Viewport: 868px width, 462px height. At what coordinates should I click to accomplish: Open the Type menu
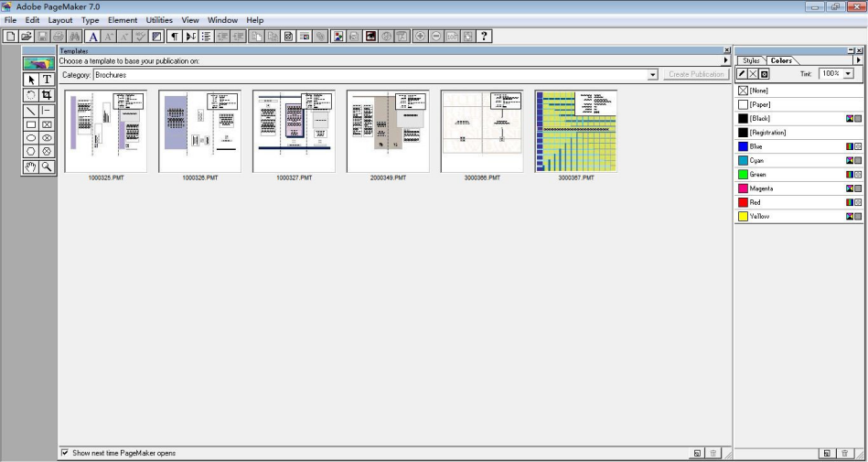pyautogui.click(x=91, y=20)
